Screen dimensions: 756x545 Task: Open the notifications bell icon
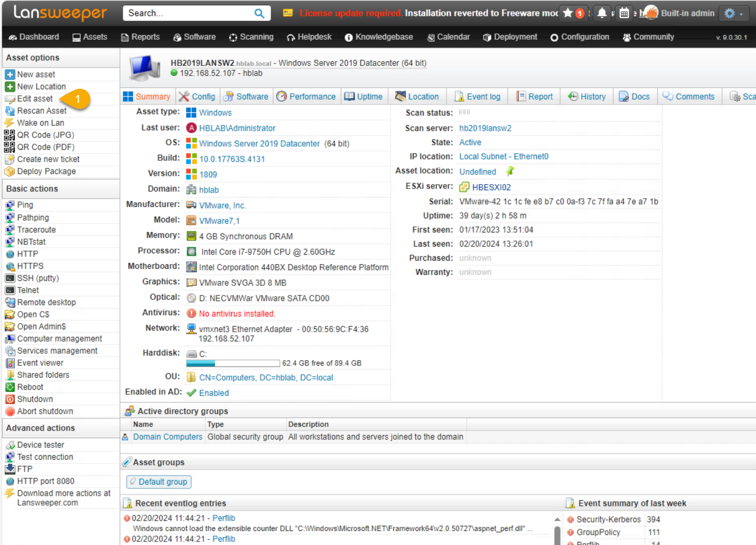pyautogui.click(x=602, y=13)
